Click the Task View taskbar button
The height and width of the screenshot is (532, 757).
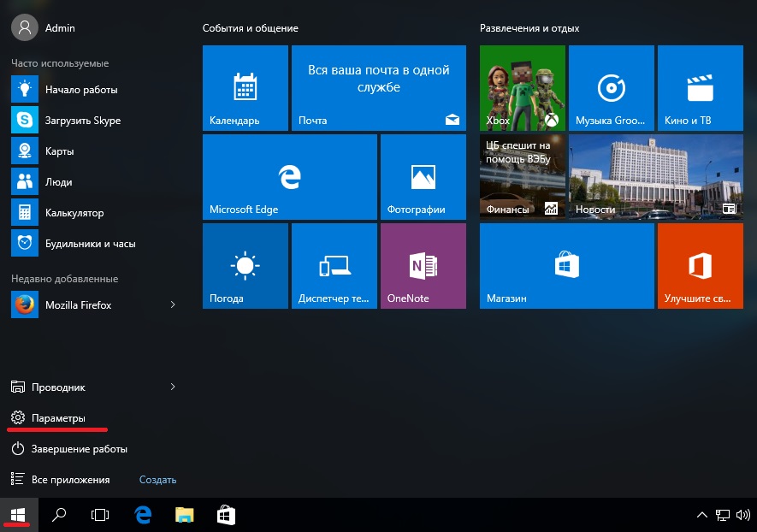point(101,515)
